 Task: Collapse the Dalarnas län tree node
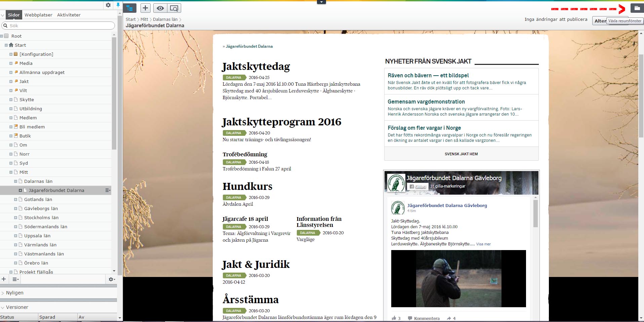click(15, 181)
